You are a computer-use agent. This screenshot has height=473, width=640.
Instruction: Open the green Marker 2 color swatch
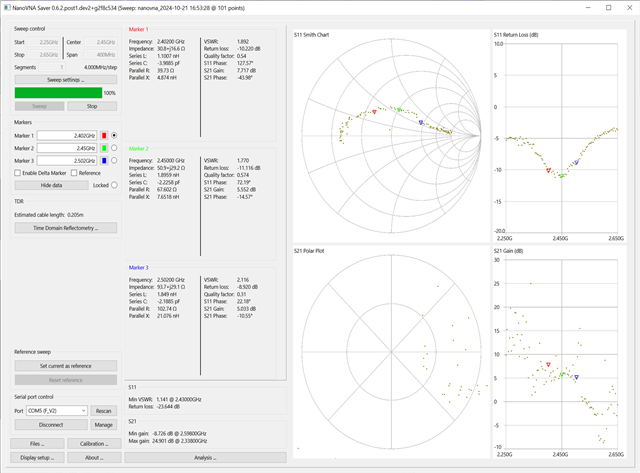104,148
